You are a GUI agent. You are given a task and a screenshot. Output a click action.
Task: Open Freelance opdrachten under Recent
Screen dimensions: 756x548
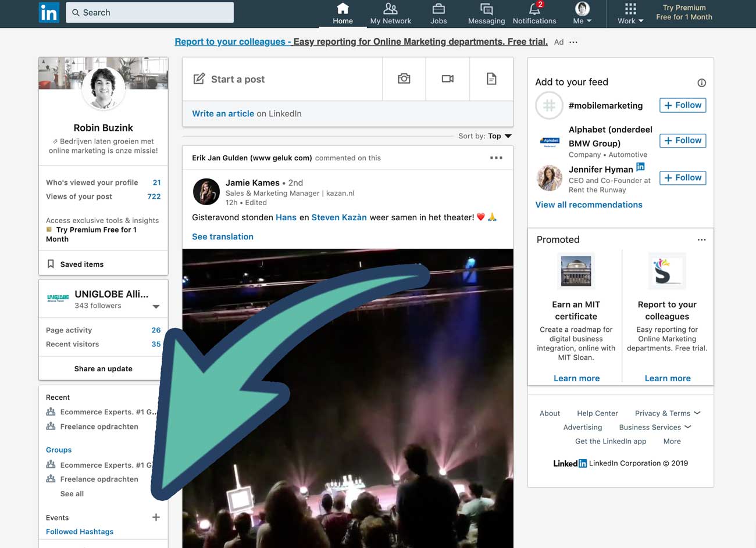click(99, 427)
